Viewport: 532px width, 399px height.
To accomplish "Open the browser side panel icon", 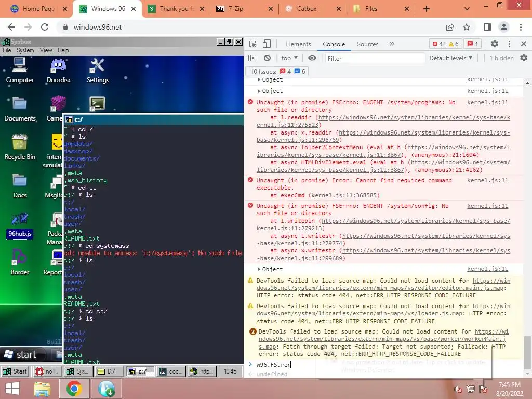I will (x=487, y=27).
